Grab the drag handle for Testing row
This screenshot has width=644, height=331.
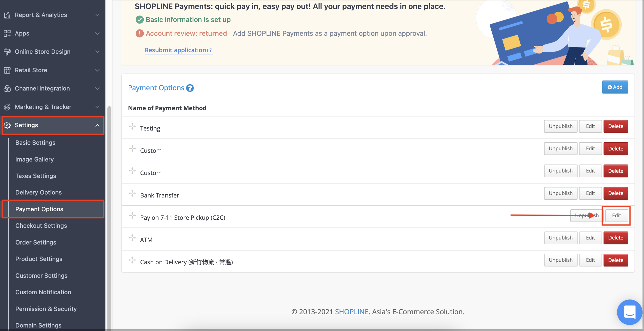point(132,126)
